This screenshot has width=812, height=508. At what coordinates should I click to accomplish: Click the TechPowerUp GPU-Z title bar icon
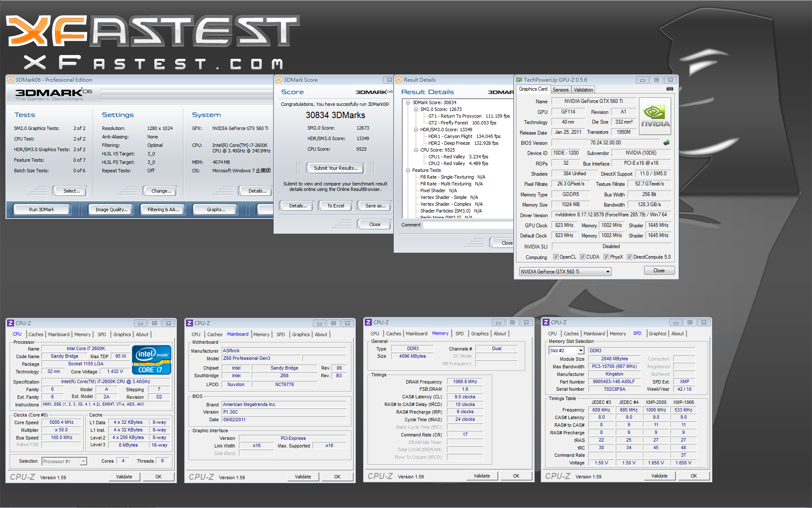(519, 80)
